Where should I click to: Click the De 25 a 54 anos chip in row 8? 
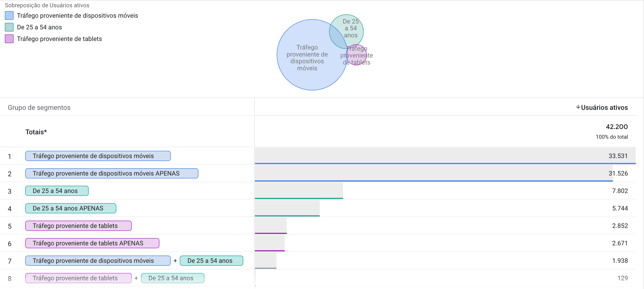(173, 278)
